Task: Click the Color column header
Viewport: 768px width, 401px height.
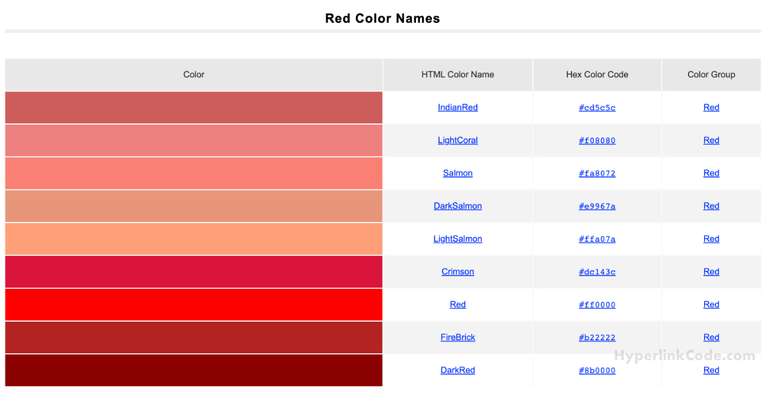Action: (x=193, y=74)
